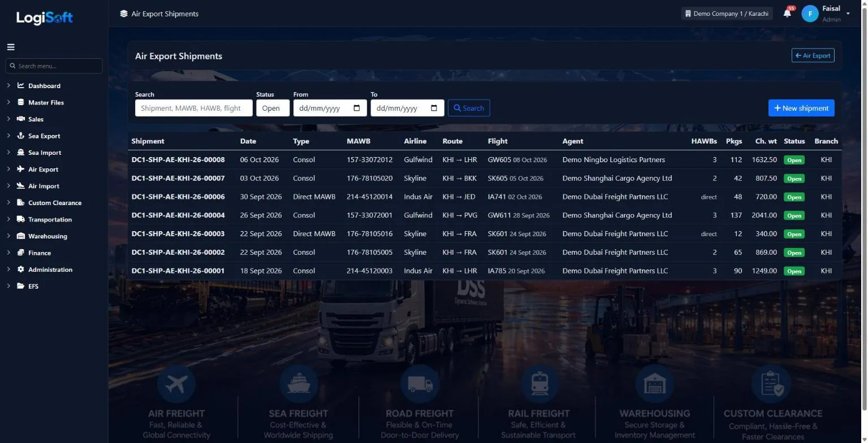
Task: Click MAWB 214-45120014
Action: click(x=369, y=197)
